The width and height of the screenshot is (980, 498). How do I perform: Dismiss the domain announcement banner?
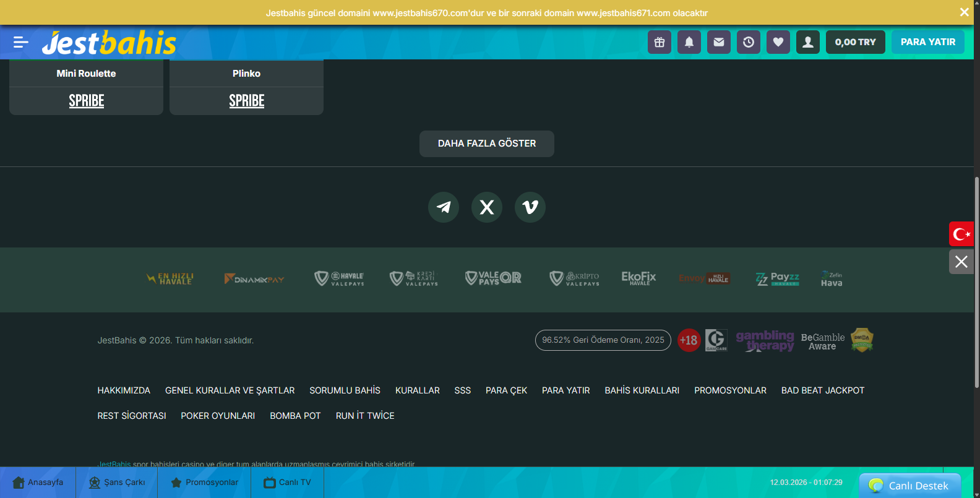pos(964,12)
